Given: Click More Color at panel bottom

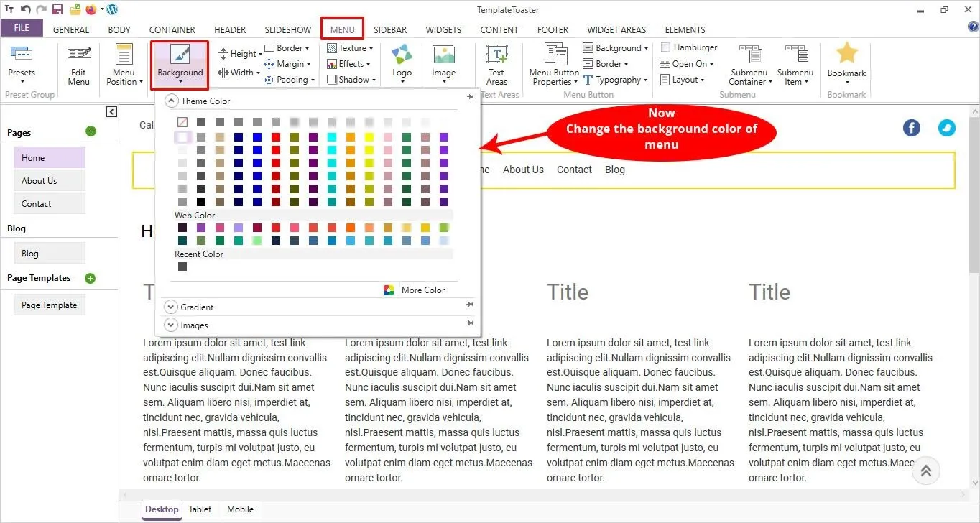Looking at the screenshot, I should 422,290.
